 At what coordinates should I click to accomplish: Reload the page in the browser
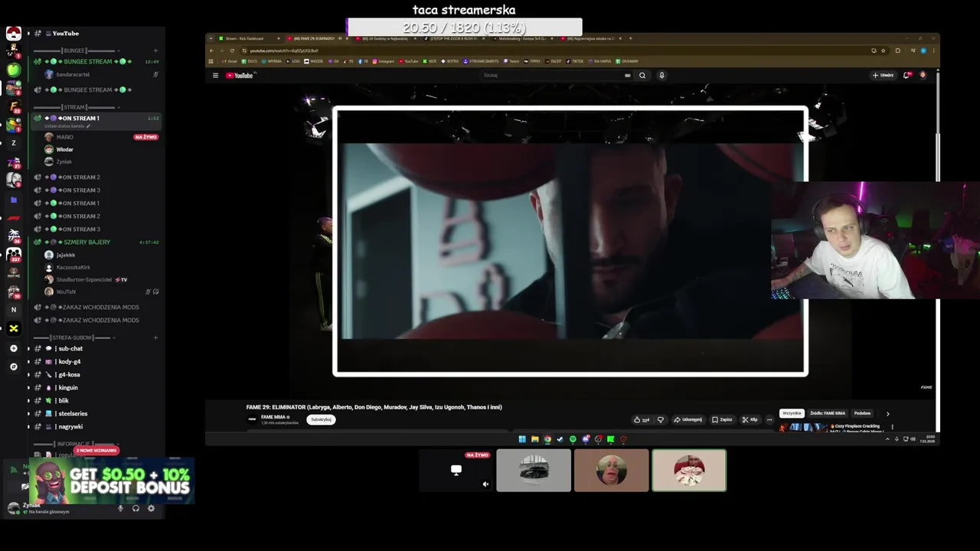(232, 51)
